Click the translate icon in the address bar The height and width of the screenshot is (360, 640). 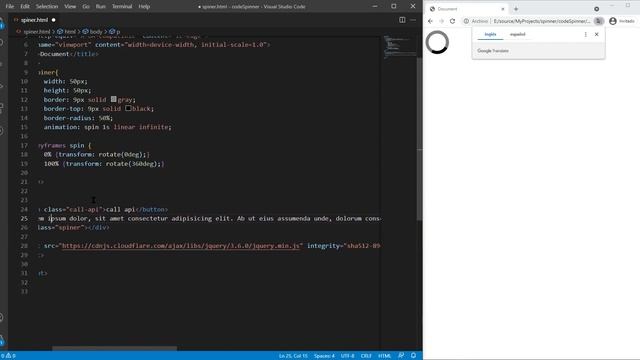[x=598, y=21]
